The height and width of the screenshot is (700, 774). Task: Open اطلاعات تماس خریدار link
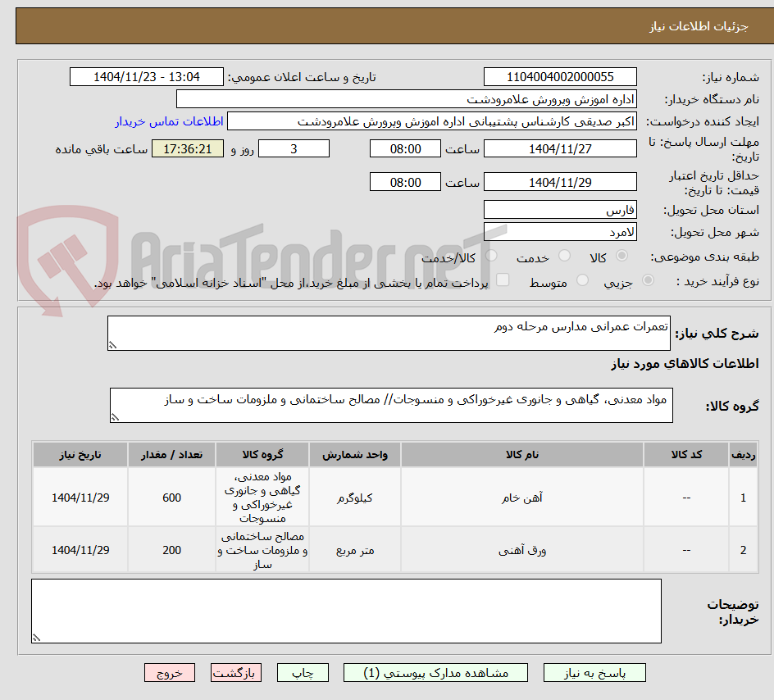(x=169, y=121)
